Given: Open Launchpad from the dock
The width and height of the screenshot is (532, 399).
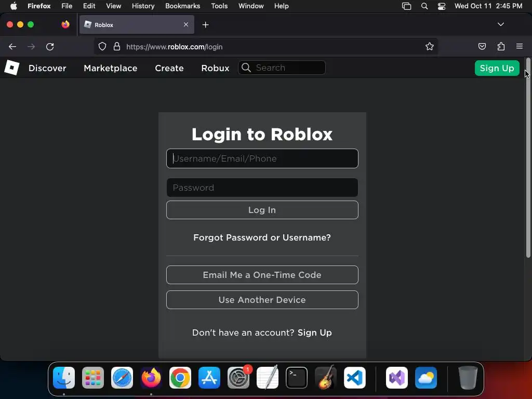Looking at the screenshot, I should 93,378.
